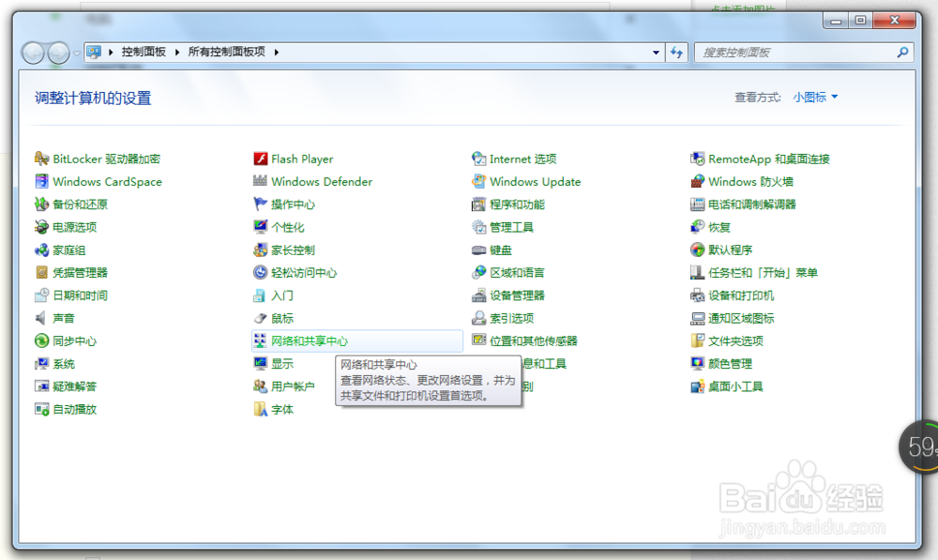Click the Internet 选项 icon
The image size is (938, 560).
[478, 159]
